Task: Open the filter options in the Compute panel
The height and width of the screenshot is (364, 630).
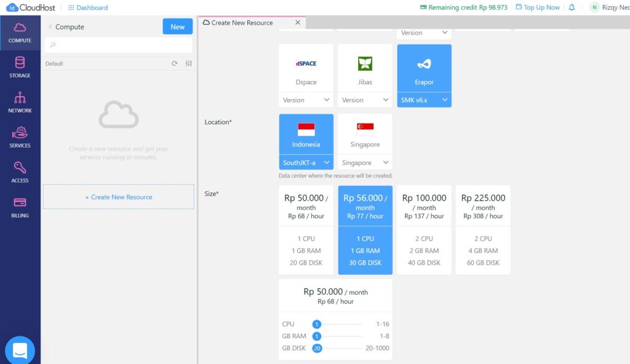Action: click(188, 63)
